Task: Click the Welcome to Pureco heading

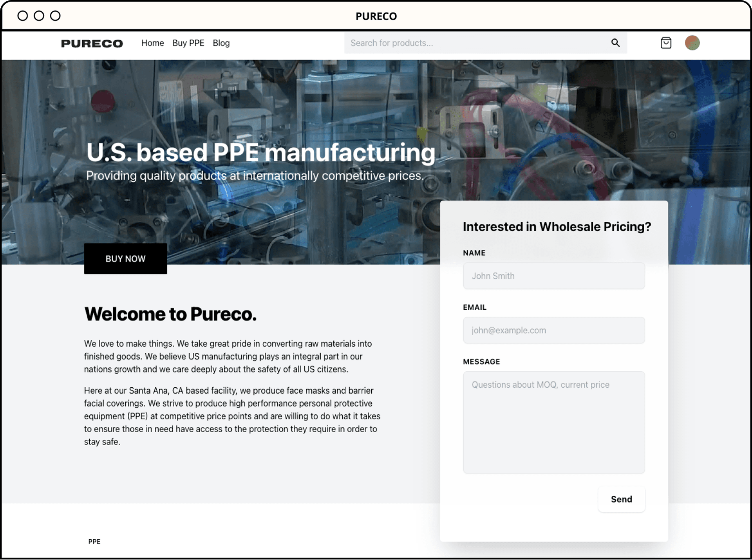Action: (170, 314)
